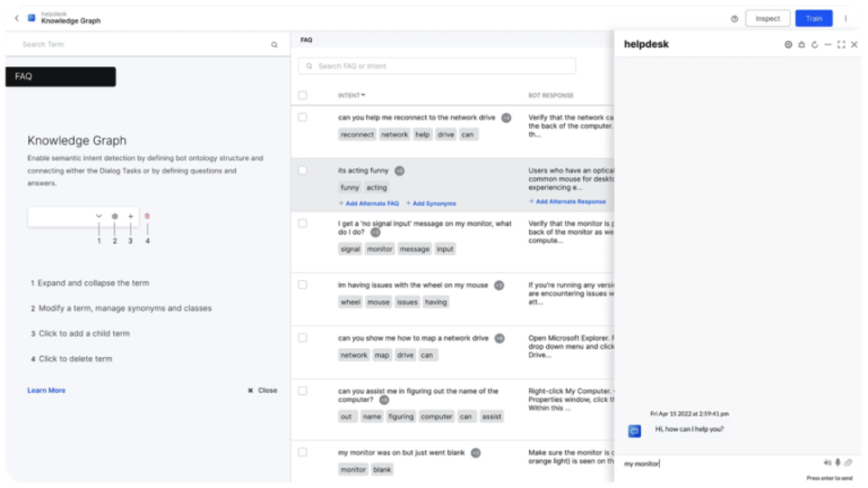
Task: Click the Inspect button
Action: pos(768,18)
